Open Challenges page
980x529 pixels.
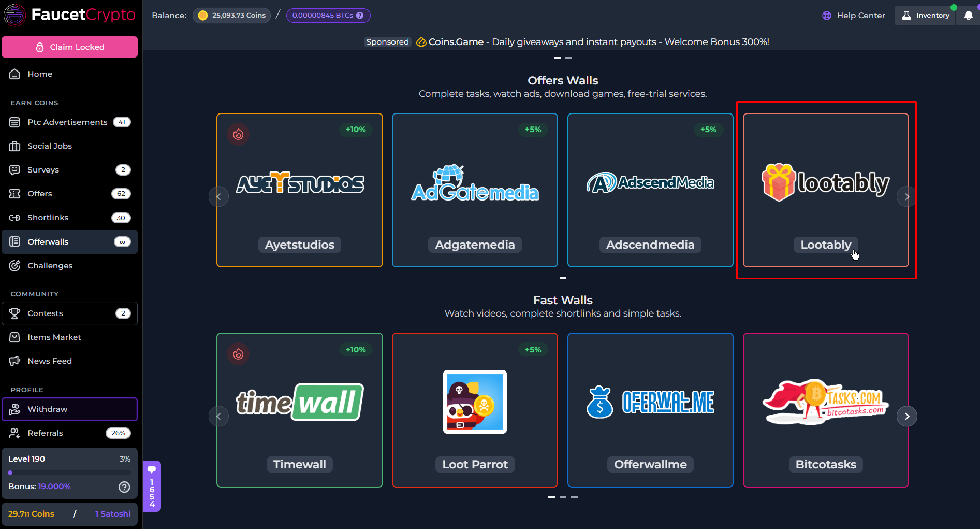(70, 266)
